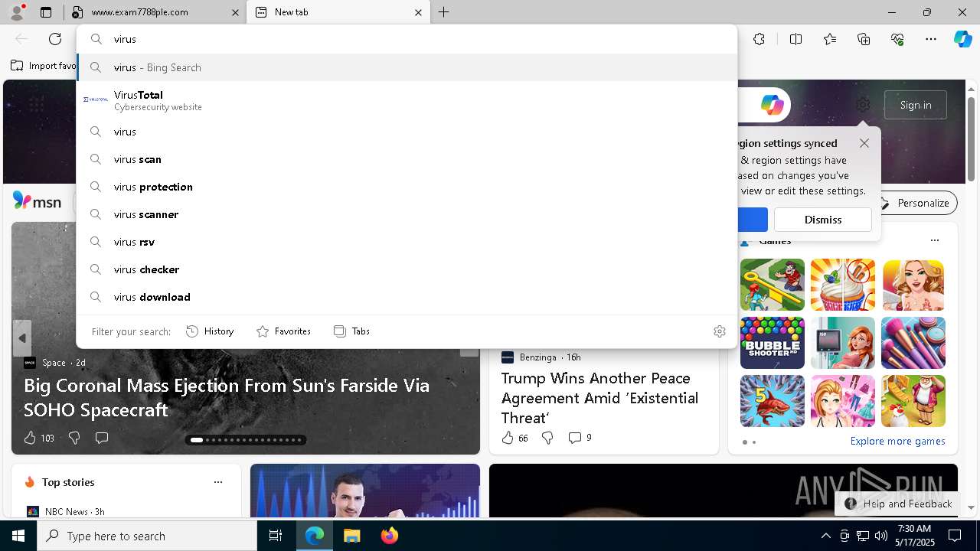Open Personalize feed options
980x551 pixels.
pyautogui.click(x=916, y=203)
